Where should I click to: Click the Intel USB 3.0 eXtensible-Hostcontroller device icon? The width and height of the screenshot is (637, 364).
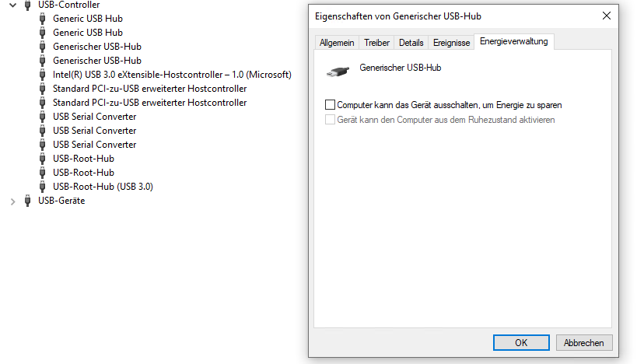coord(42,75)
